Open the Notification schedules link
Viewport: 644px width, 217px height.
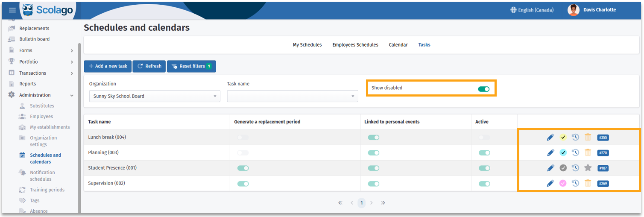pyautogui.click(x=42, y=176)
